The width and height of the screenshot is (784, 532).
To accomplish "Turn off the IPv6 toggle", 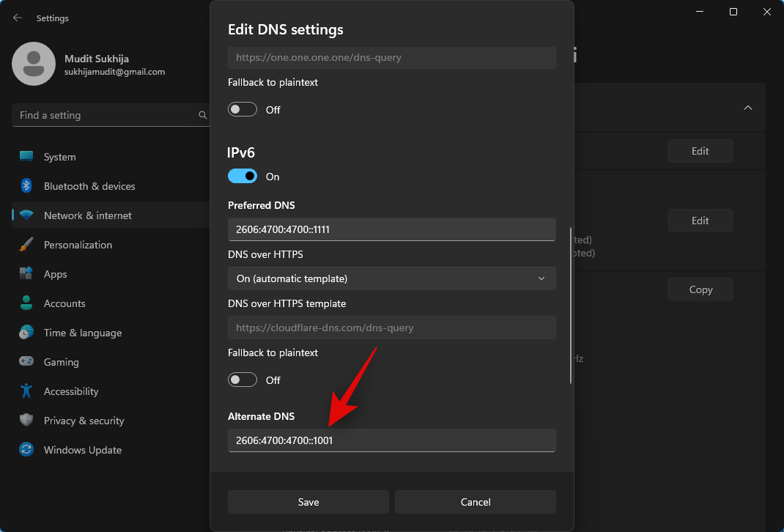I will (x=243, y=177).
